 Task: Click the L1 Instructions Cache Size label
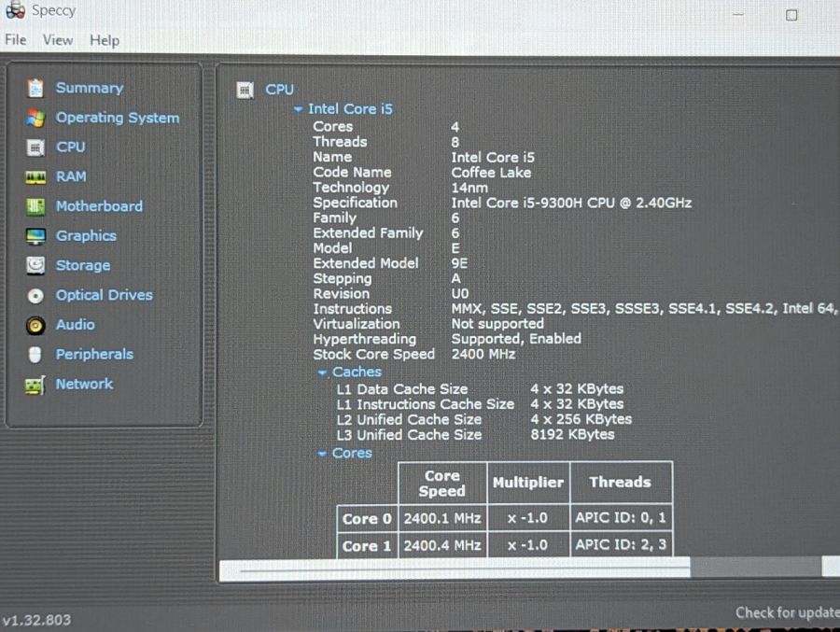pyautogui.click(x=426, y=404)
